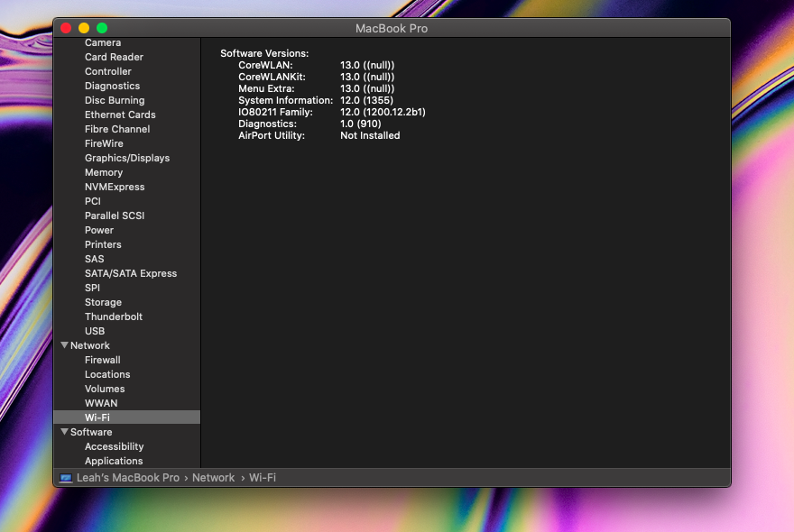Select Diagnostics in the sidebar list

coord(113,86)
